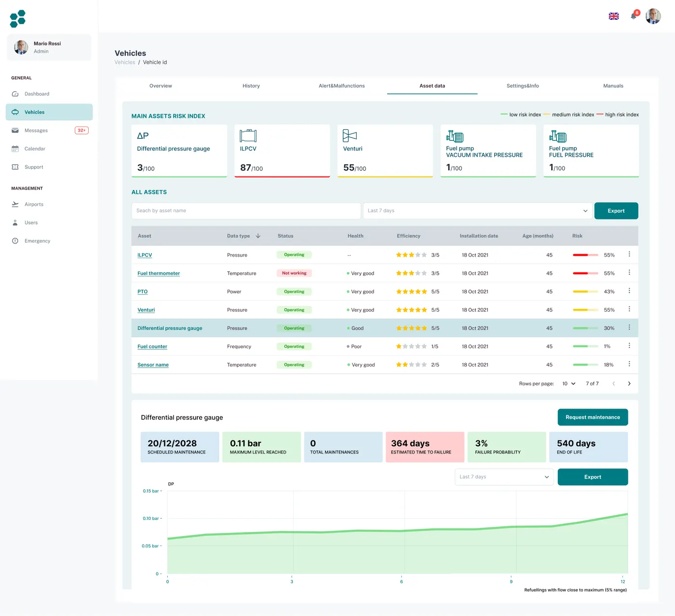Click the 20/12/2028 scheduled maintenance tile
Screen dimensions: 675x616
click(x=180, y=447)
